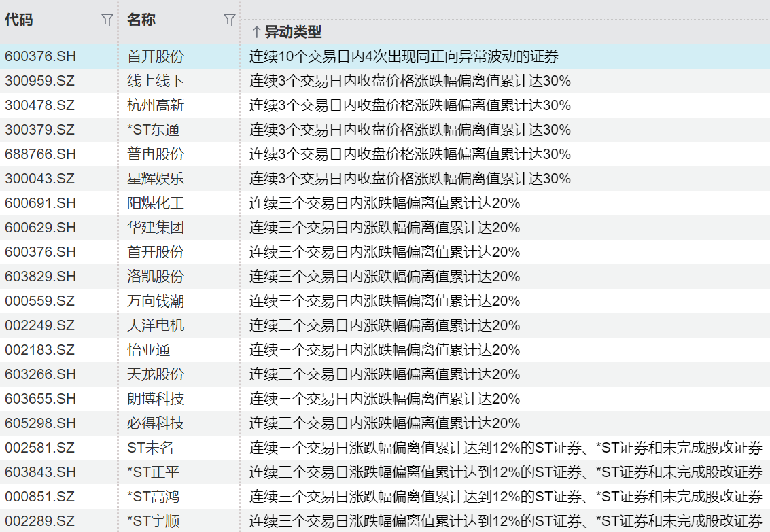The width and height of the screenshot is (770, 532).
Task: Open the 怡亚通 stock entry
Action: [x=149, y=350]
